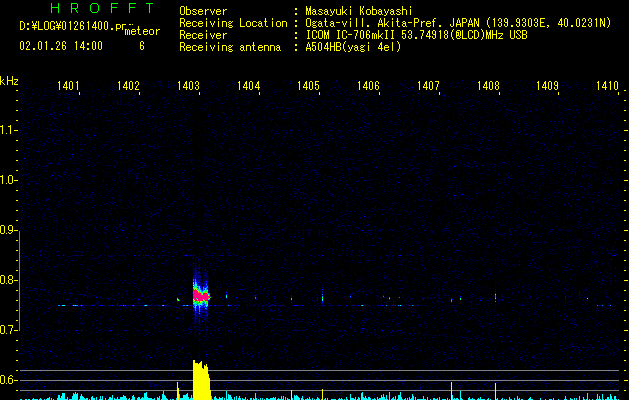Click the 'Receiving Location' label
Image resolution: width=629 pixels, height=400 pixels.
click(x=233, y=23)
